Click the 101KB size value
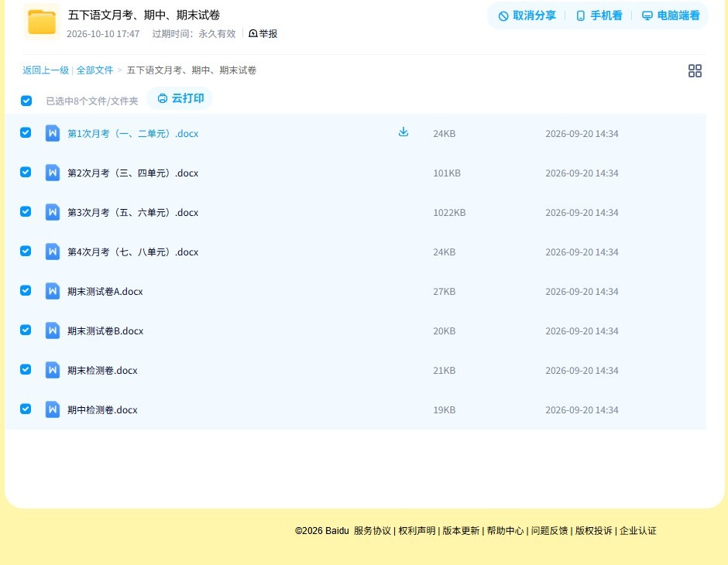This screenshot has width=728, height=565. coord(447,173)
